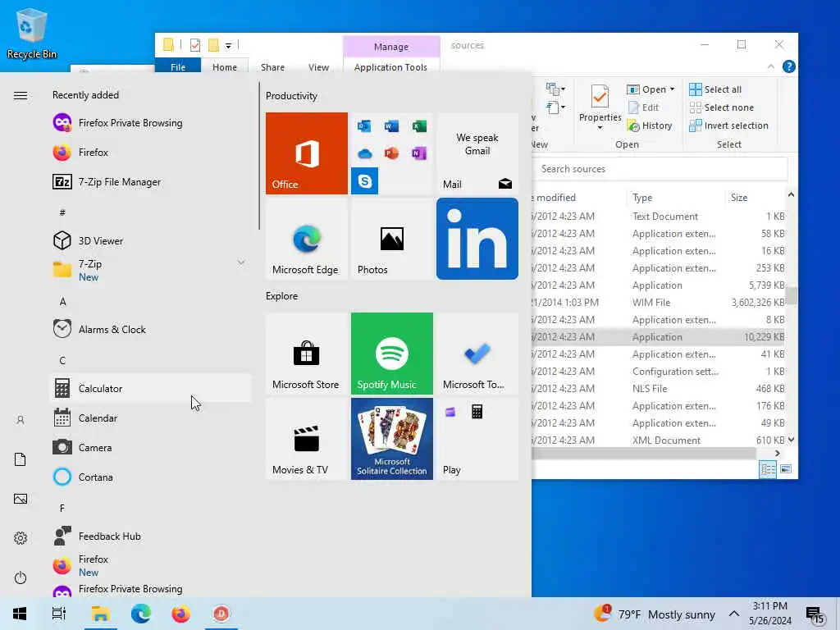Open Documents from Start sidebar
The width and height of the screenshot is (840, 630).
point(21,459)
